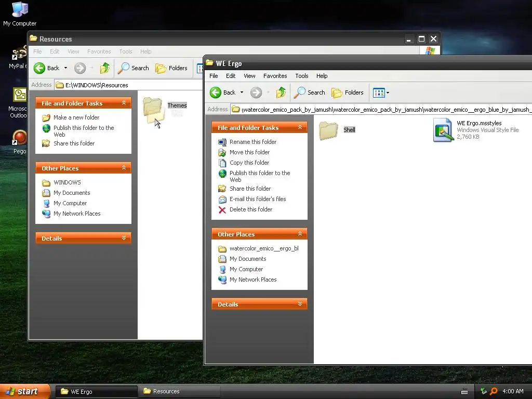Click on-screen keyboard taskbar icon

click(x=464, y=392)
